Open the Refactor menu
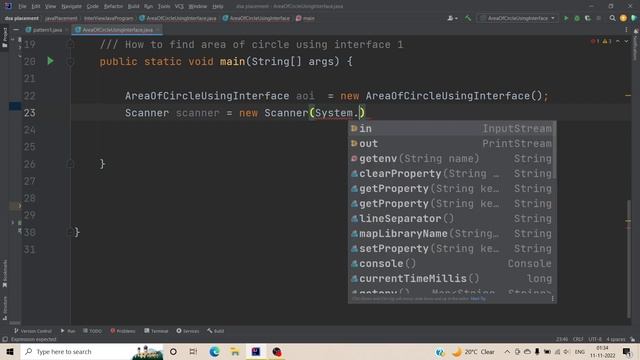This screenshot has height=360, width=640. pyautogui.click(x=113, y=7)
